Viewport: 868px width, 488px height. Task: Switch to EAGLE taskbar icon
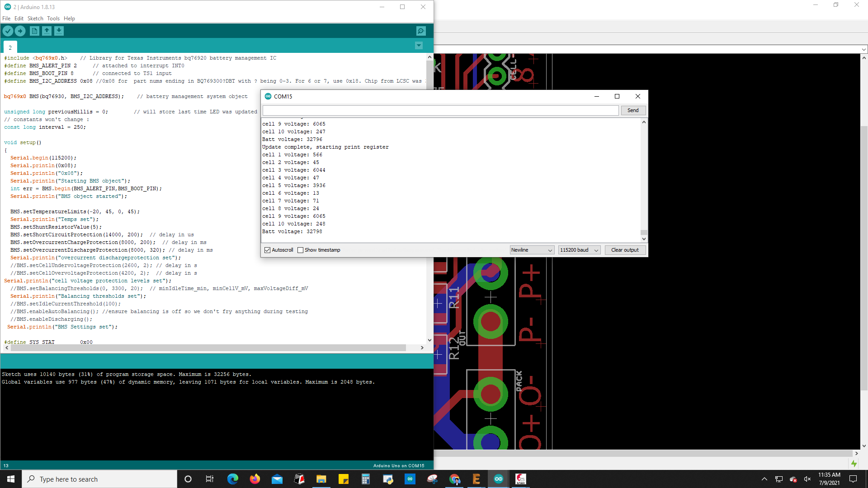click(520, 479)
